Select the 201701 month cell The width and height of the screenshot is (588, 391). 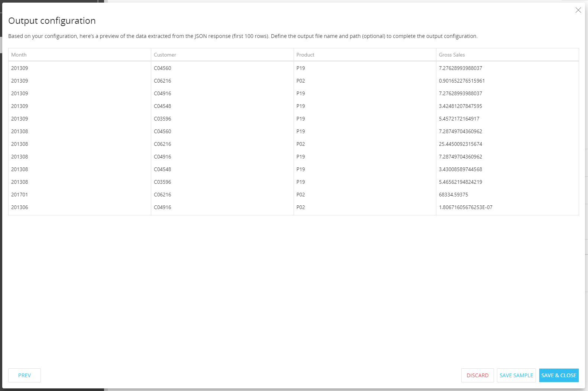20,195
